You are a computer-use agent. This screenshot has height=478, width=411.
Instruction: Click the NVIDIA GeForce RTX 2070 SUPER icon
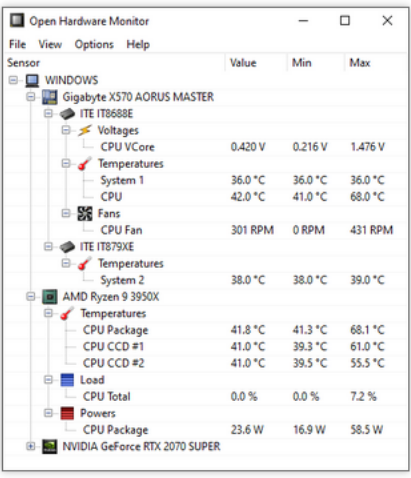coord(50,447)
